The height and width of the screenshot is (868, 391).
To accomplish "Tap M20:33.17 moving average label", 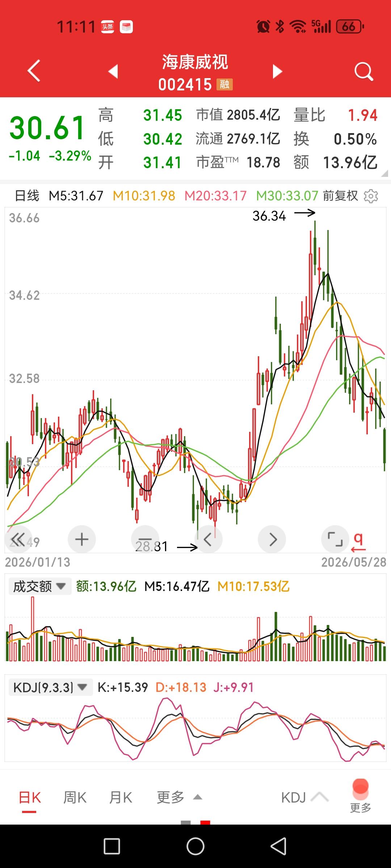I will (215, 196).
